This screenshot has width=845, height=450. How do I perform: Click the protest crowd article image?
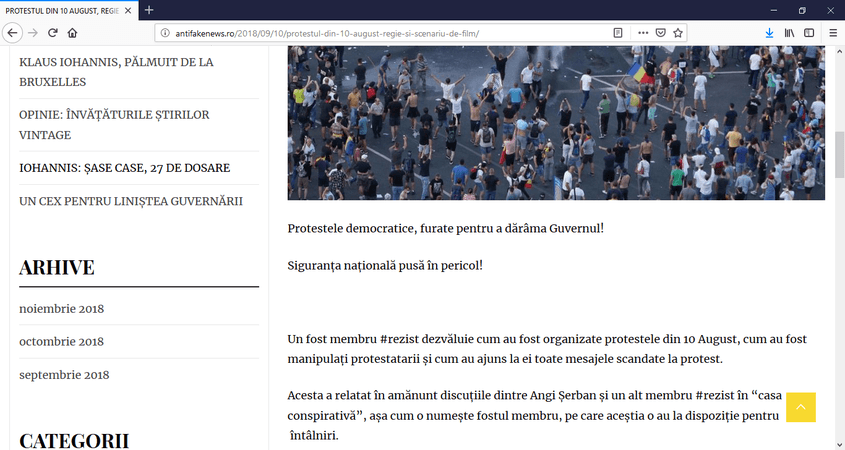(556, 122)
